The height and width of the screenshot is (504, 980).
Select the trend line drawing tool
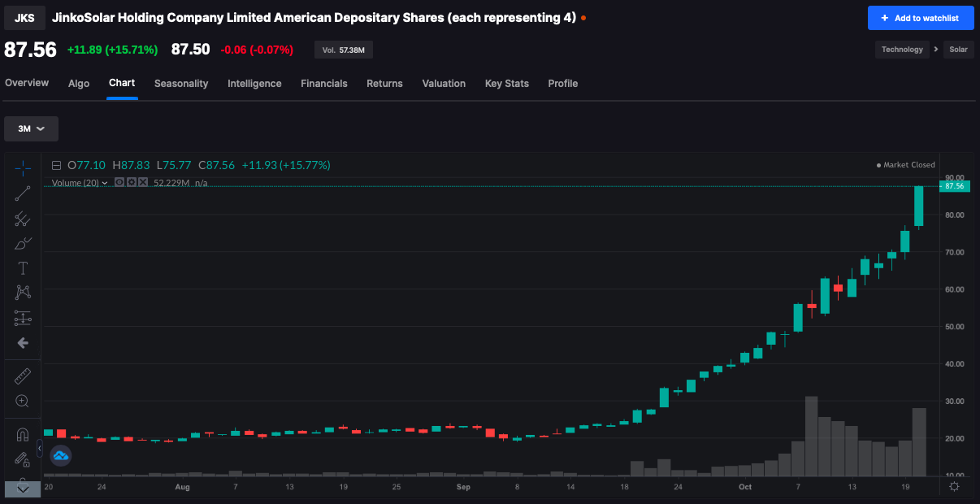point(23,193)
